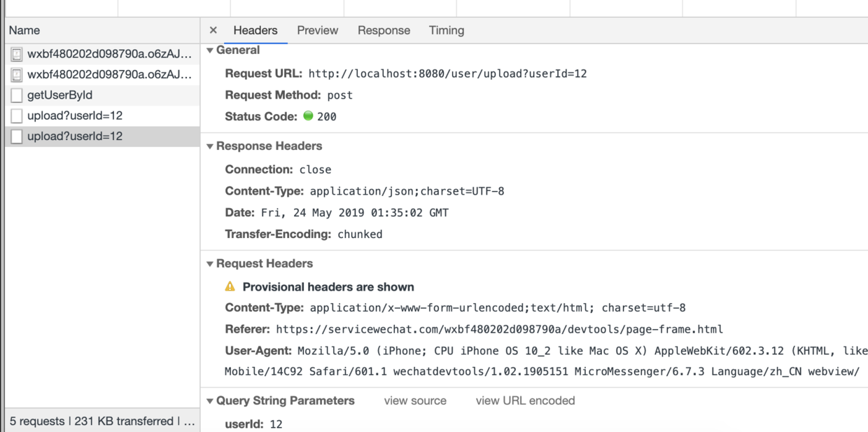Click the Name column header
The width and height of the screenshot is (868, 432).
pos(24,30)
